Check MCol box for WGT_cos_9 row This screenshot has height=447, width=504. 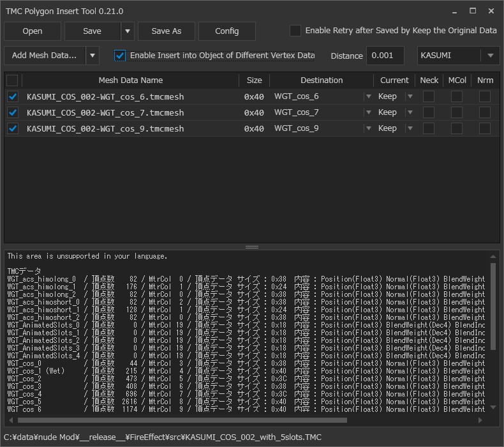pyautogui.click(x=457, y=128)
